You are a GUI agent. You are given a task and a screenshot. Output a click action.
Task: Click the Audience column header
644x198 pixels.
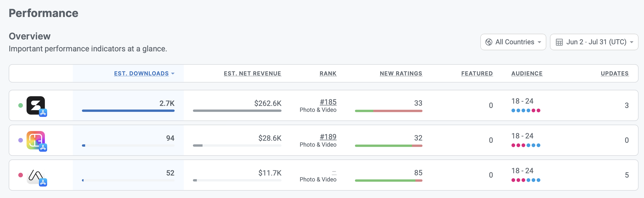tap(527, 73)
